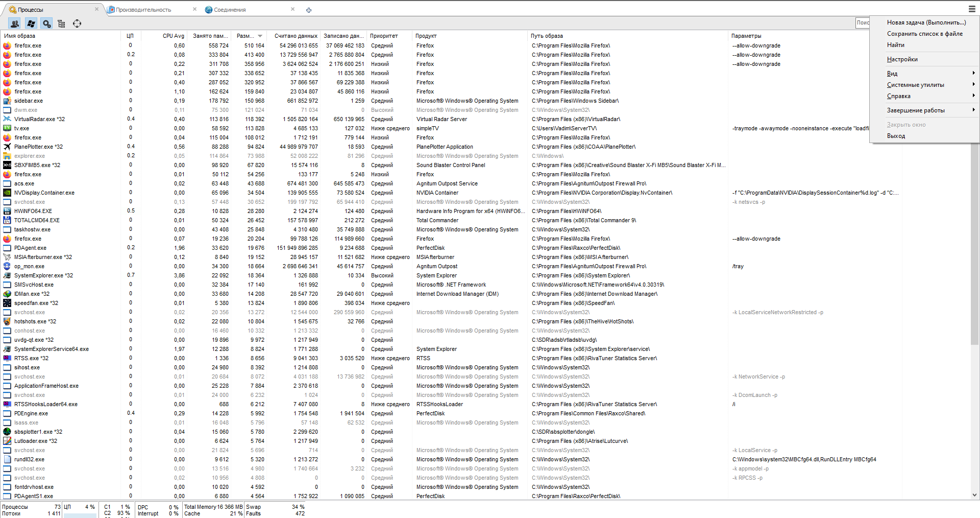980x518 pixels.
Task: Sort by Приоритет column header
Action: pos(389,36)
